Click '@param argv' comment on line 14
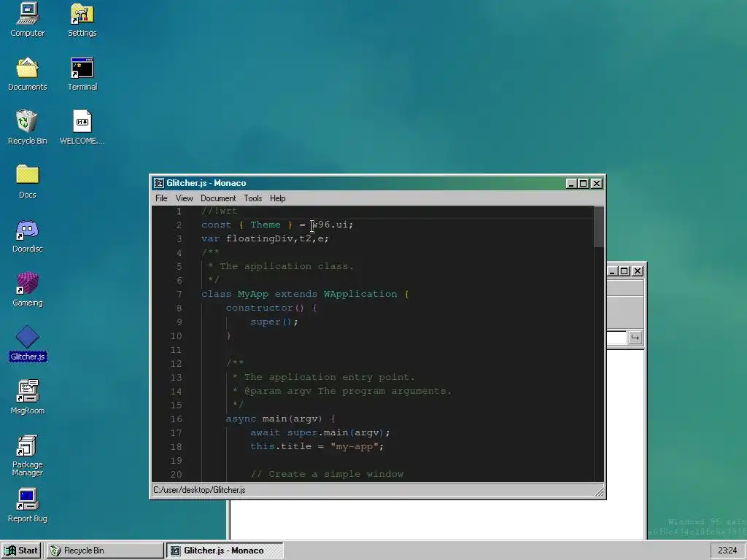This screenshot has height=560, width=747. [278, 392]
